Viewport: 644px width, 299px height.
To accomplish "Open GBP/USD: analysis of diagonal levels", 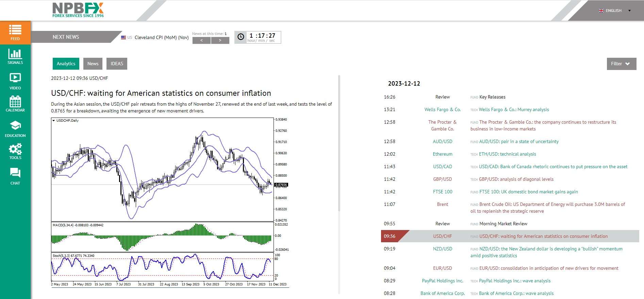I will tap(516, 179).
